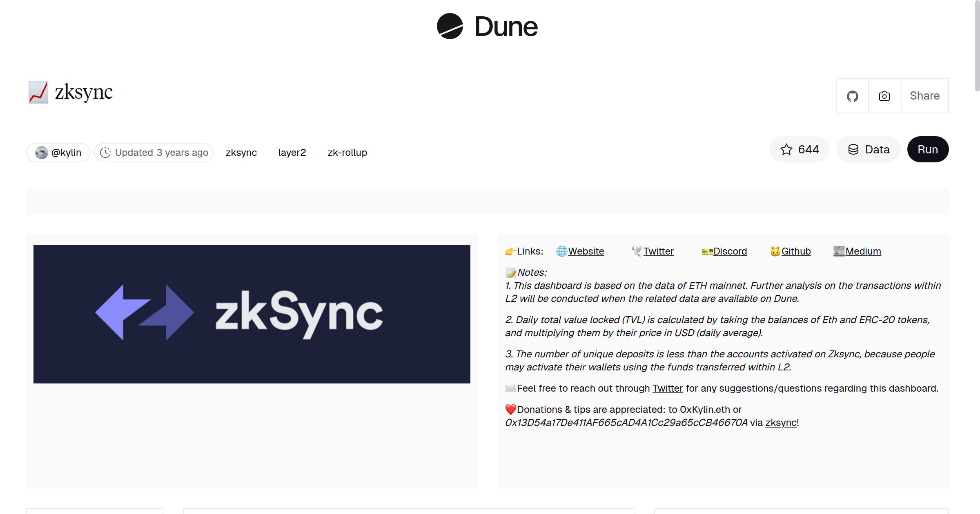
Task: Click the clock icon next to Updated
Action: 106,152
